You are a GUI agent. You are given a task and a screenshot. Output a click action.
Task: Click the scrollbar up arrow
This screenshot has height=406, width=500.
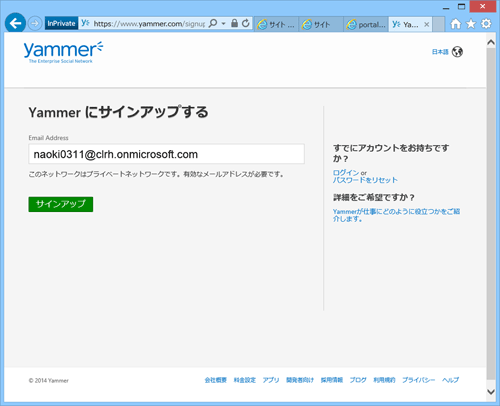click(x=491, y=42)
